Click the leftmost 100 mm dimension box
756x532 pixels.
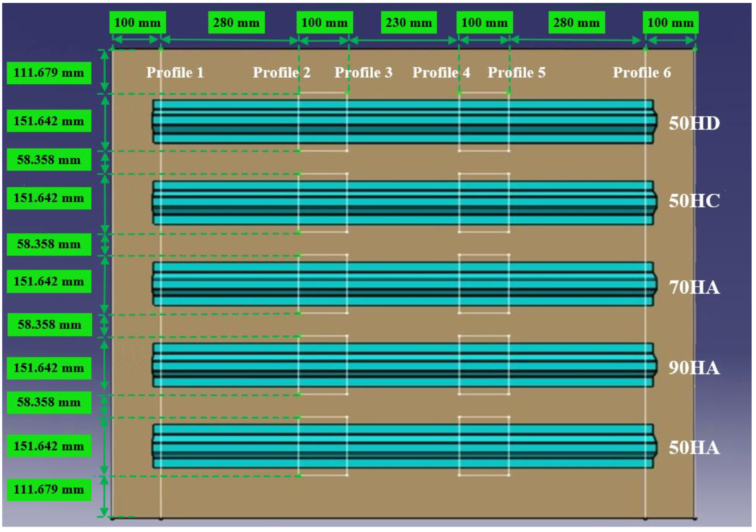[x=138, y=23]
